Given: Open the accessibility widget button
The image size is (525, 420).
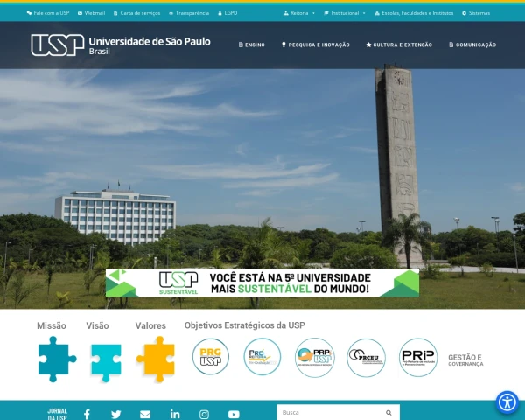Looking at the screenshot, I should pyautogui.click(x=507, y=402).
